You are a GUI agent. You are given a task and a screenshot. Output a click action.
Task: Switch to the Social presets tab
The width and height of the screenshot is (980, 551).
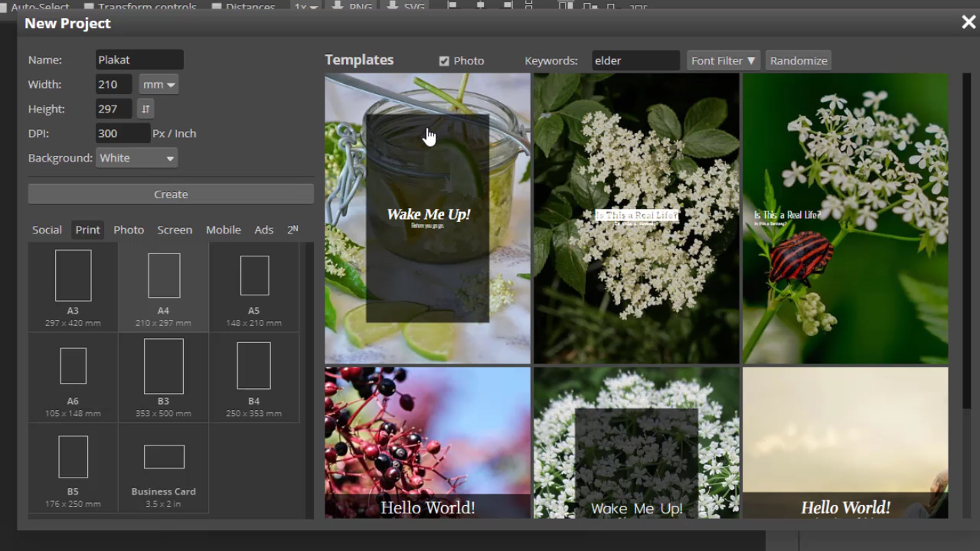(47, 230)
